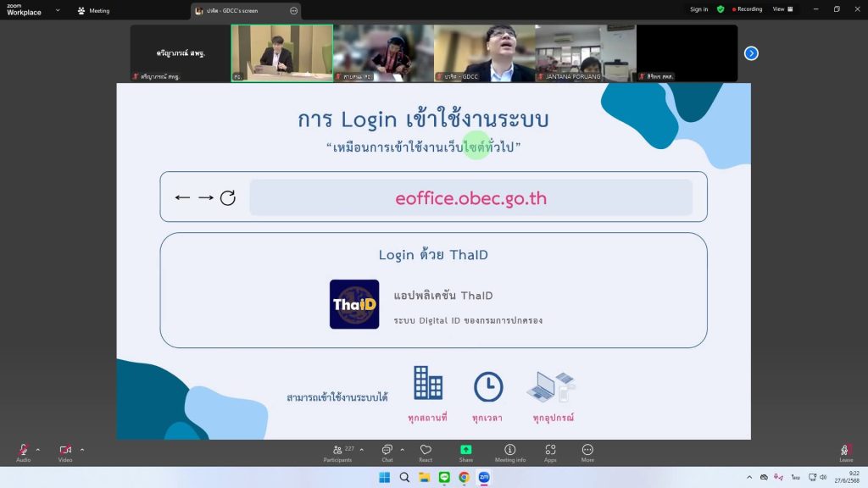Open the View layout menu

(782, 9)
